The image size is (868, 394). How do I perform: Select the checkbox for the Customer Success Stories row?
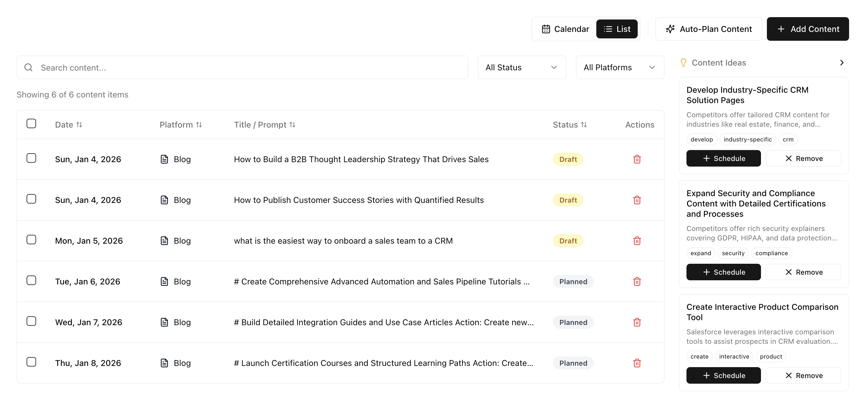coord(31,199)
